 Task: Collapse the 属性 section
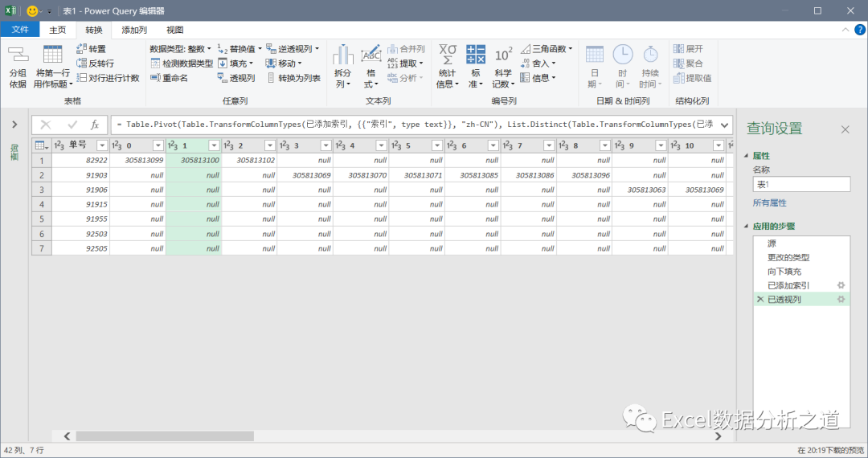click(746, 156)
